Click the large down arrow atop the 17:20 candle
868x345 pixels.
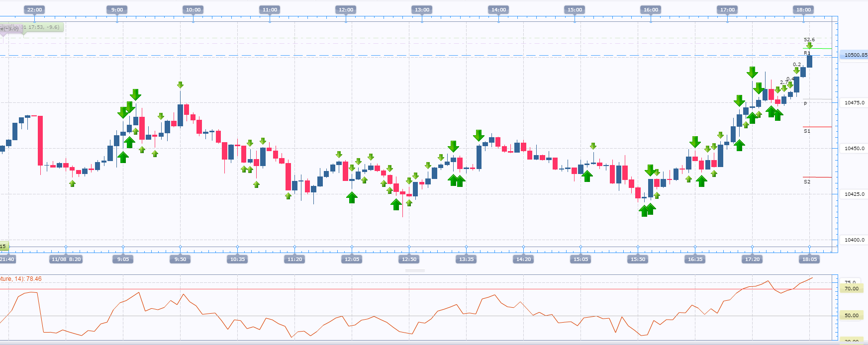(x=752, y=73)
